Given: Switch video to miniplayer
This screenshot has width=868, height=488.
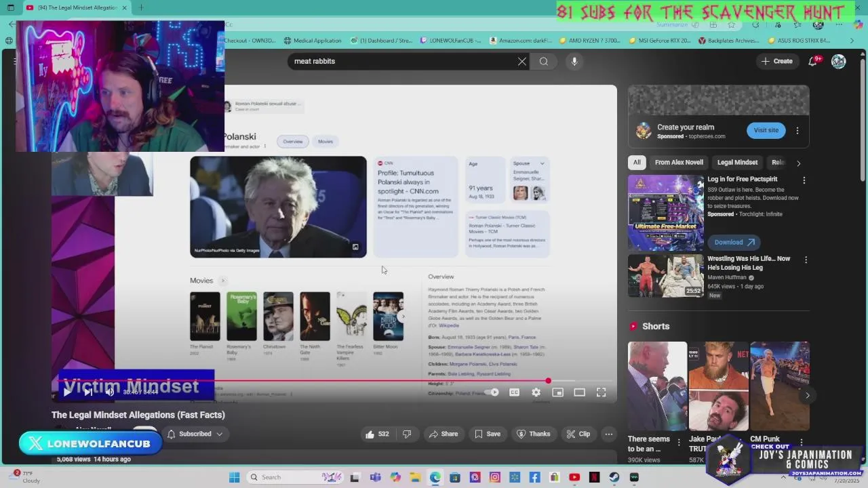Looking at the screenshot, I should (x=557, y=392).
